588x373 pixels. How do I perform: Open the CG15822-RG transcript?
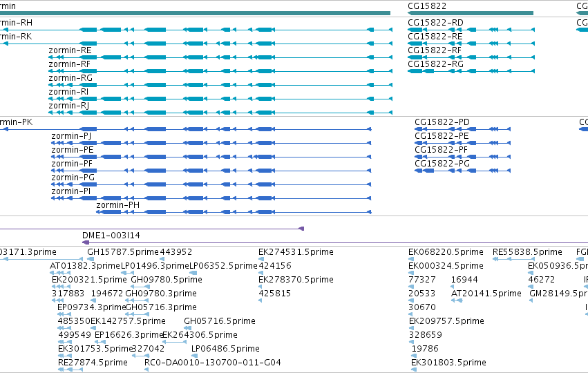click(435, 64)
